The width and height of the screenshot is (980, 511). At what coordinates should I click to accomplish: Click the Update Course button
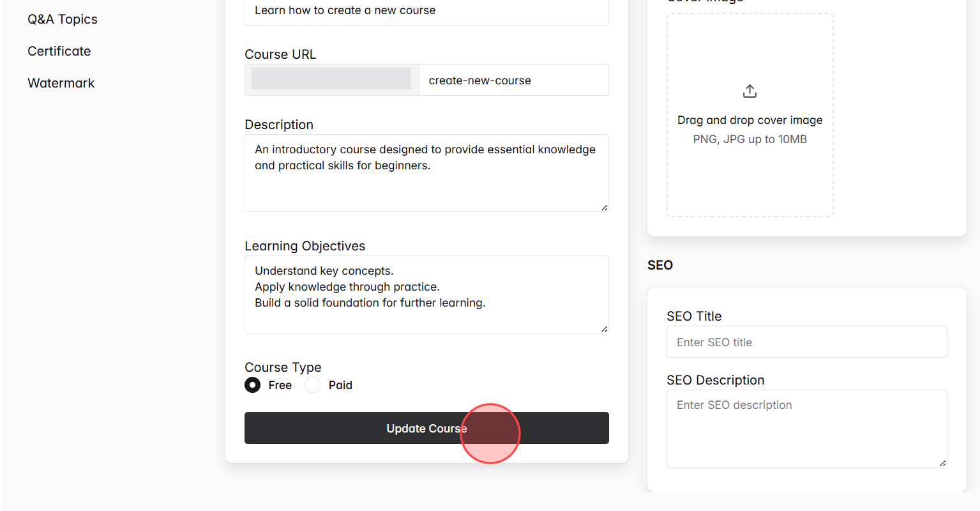coord(426,428)
